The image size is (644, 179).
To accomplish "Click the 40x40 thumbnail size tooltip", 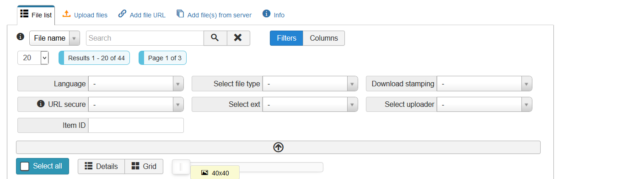I will [x=215, y=173].
